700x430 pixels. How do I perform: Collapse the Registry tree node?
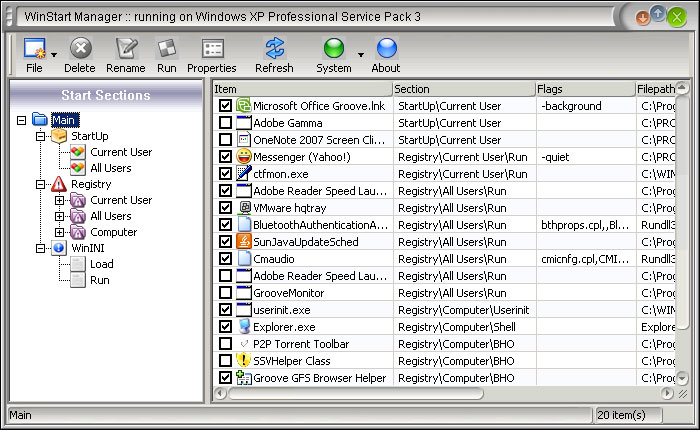pos(40,184)
